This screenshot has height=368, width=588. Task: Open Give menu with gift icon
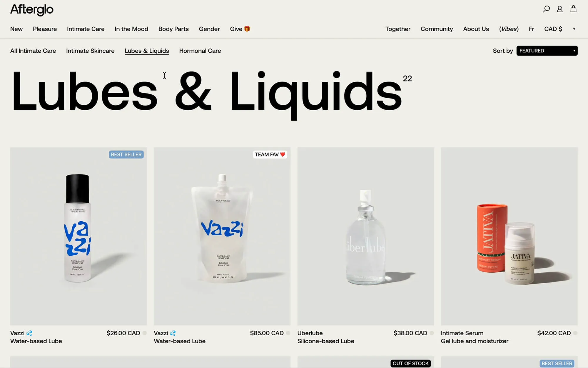240,29
